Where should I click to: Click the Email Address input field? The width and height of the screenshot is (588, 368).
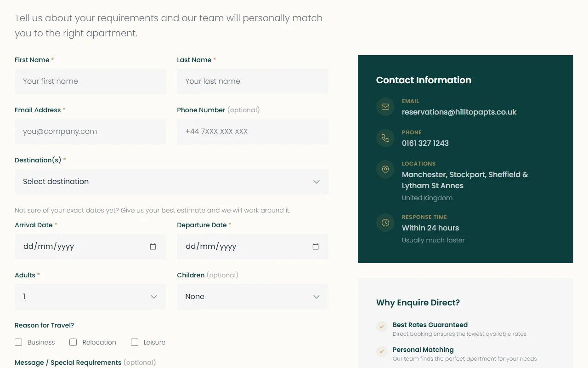click(90, 132)
